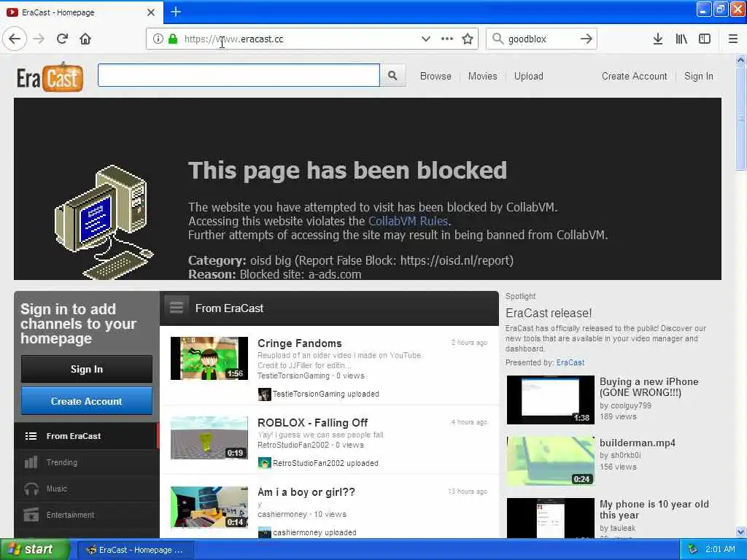
Task: Open the browser home page icon
Action: pos(85,39)
